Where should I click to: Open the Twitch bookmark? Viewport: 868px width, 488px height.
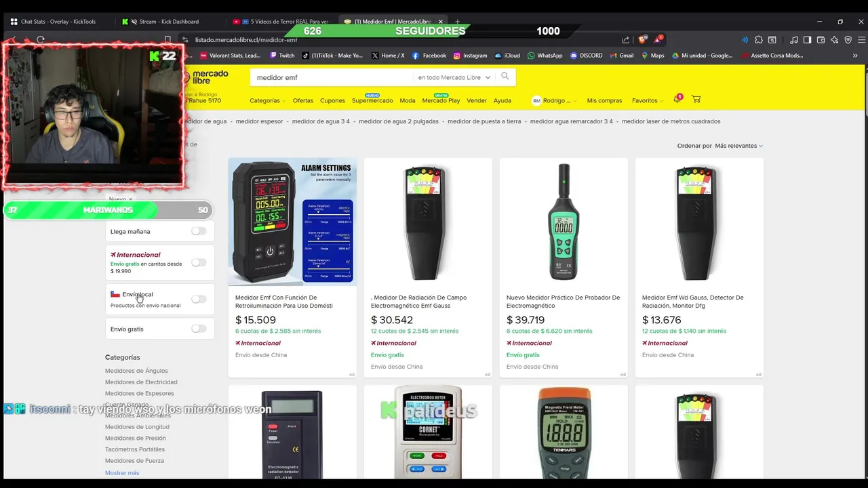[x=282, y=56]
